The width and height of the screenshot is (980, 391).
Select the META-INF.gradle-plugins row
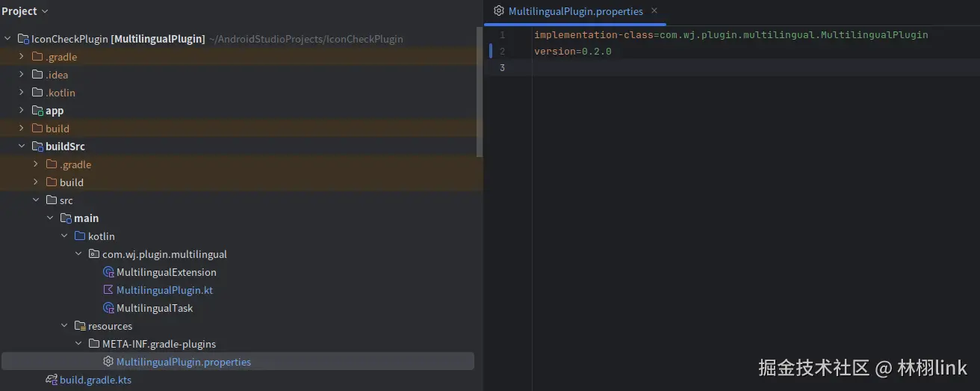[238, 344]
